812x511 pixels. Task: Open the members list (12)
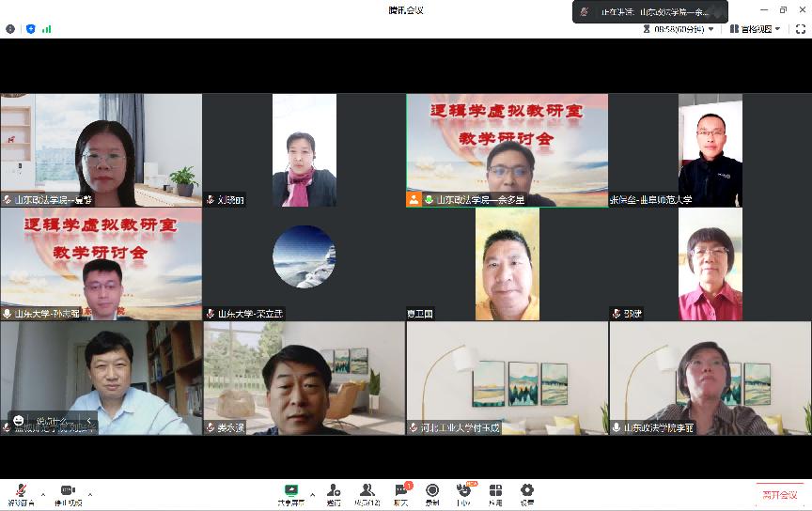point(367,492)
